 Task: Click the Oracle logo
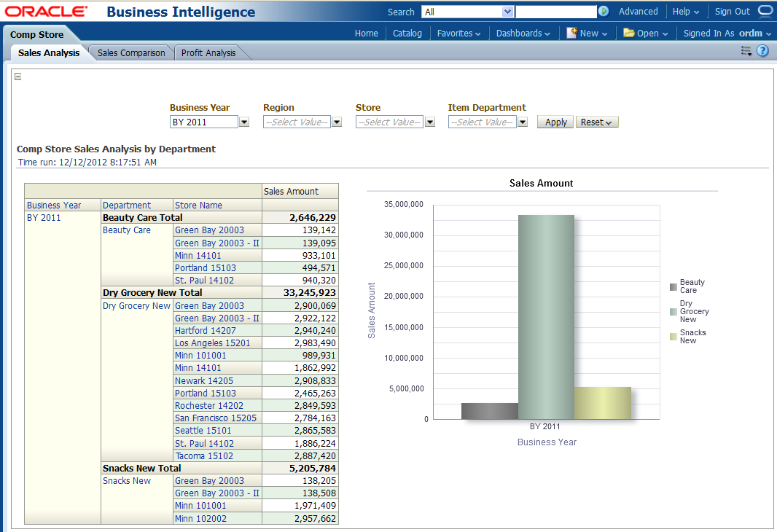(46, 12)
